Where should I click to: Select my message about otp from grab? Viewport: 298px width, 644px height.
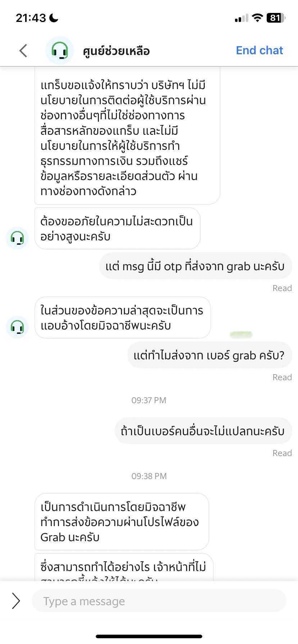(195, 266)
